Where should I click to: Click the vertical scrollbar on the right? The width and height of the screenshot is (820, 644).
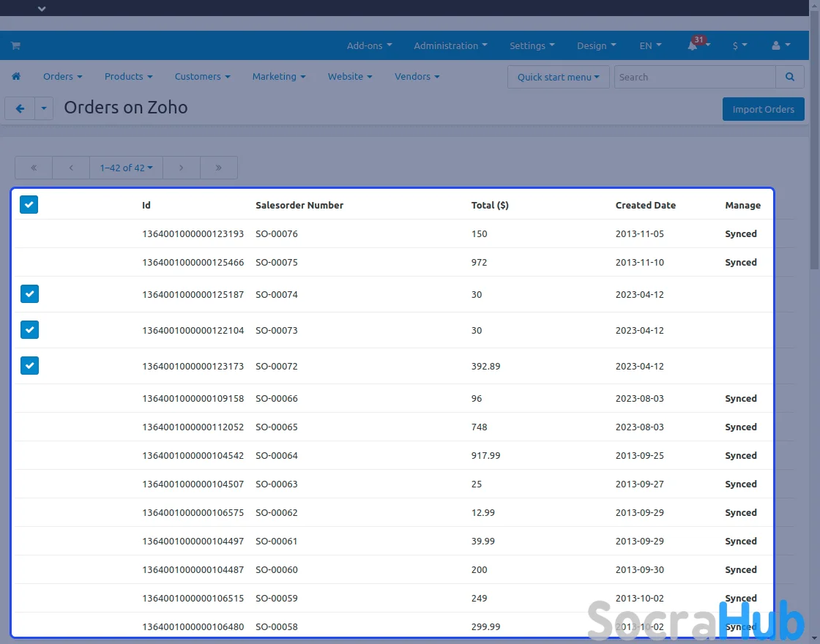pyautogui.click(x=814, y=146)
